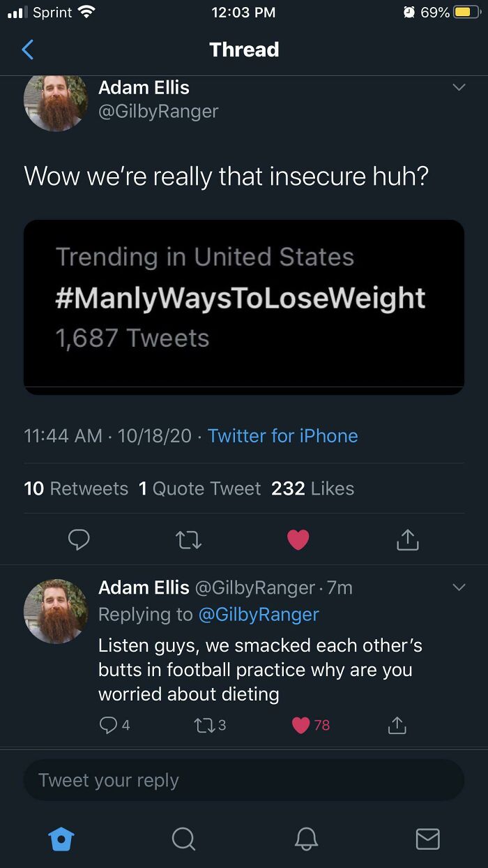
Task: Expand the main tweet's options chevron
Action: tap(459, 87)
